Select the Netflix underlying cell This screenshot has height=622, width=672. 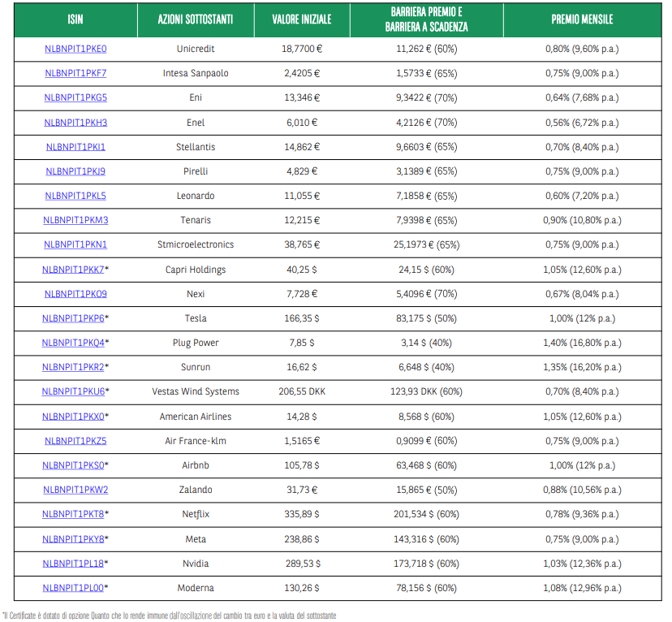[x=196, y=514]
